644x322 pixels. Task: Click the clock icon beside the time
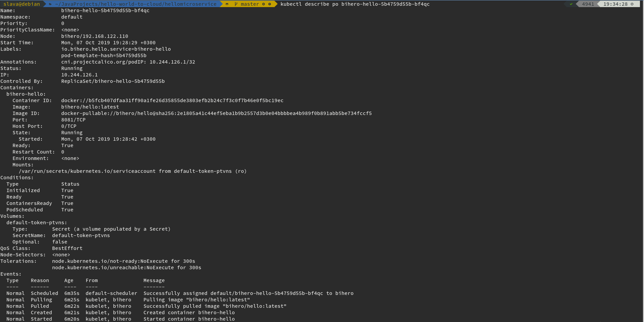pyautogui.click(x=632, y=4)
